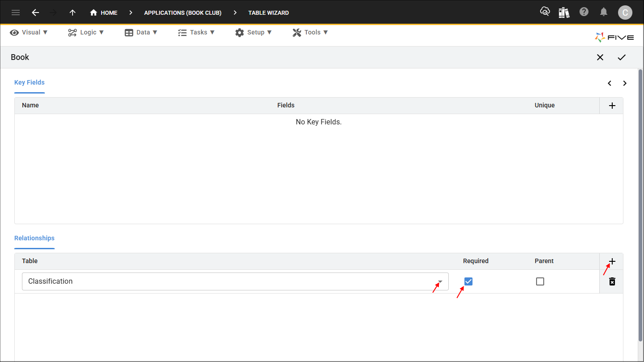Click the Parent column header
Image resolution: width=644 pixels, height=362 pixels.
coord(544,261)
